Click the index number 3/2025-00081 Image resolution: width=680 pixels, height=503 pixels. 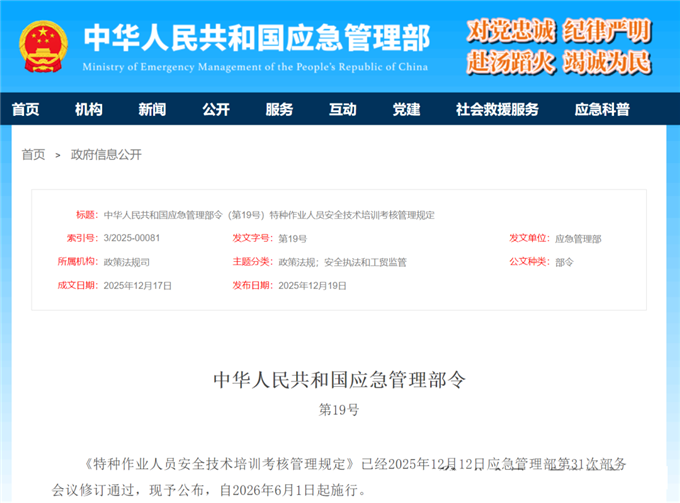132,238
